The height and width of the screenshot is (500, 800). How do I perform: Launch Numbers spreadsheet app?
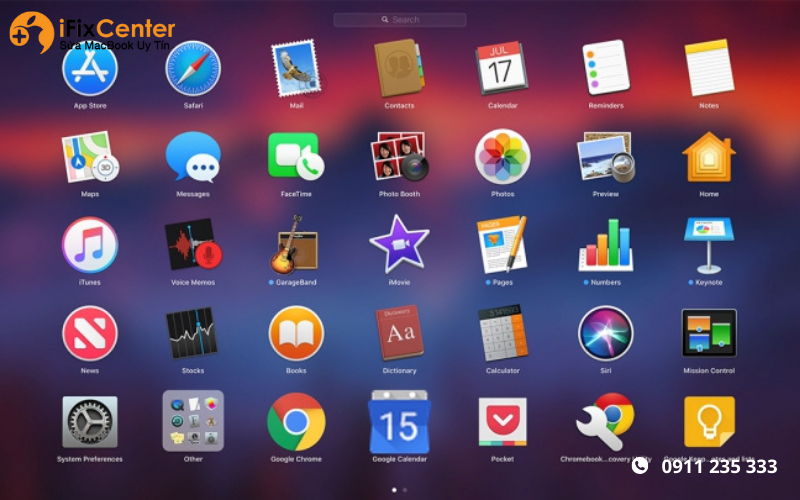tap(606, 245)
